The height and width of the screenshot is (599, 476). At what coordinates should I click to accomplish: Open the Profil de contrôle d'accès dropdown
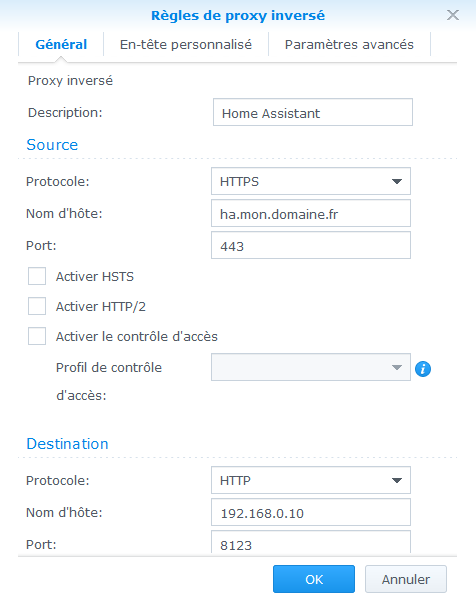[x=311, y=367]
